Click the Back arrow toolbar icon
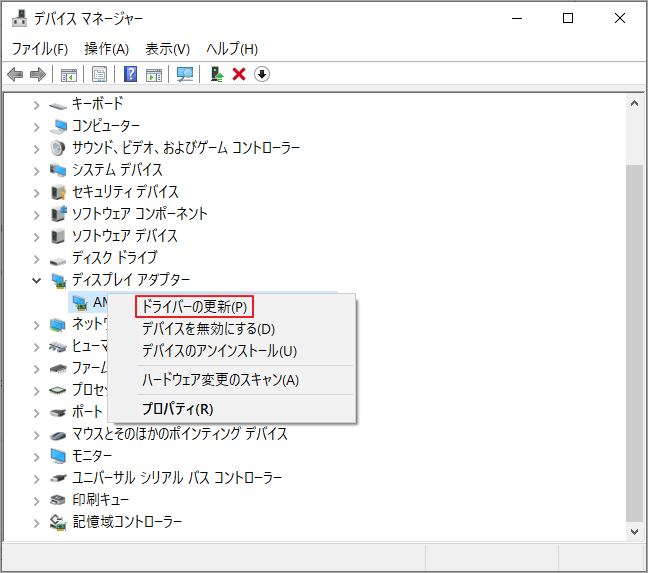The width and height of the screenshot is (648, 573). [x=15, y=75]
